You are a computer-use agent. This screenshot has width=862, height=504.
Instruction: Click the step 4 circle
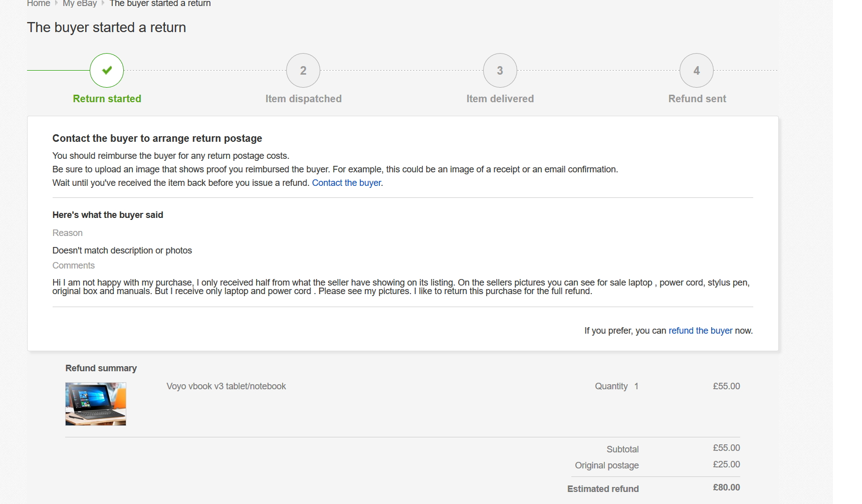pyautogui.click(x=696, y=70)
